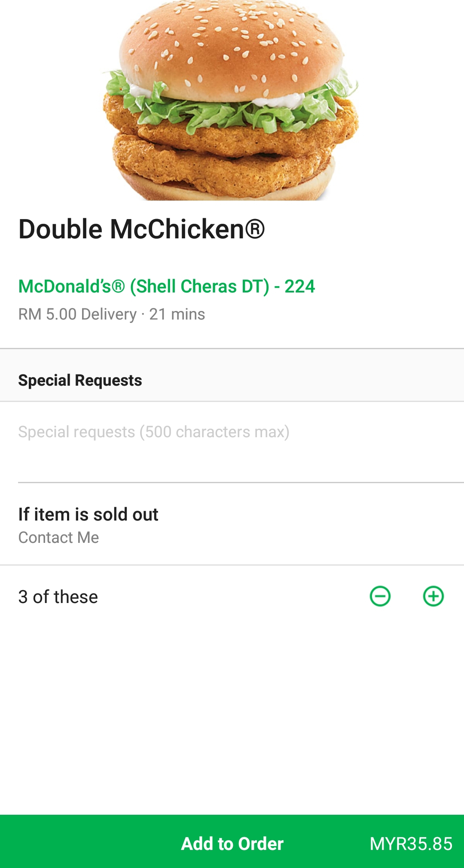Click empty area below the quantity row
The height and width of the screenshot is (868, 464).
[232, 709]
